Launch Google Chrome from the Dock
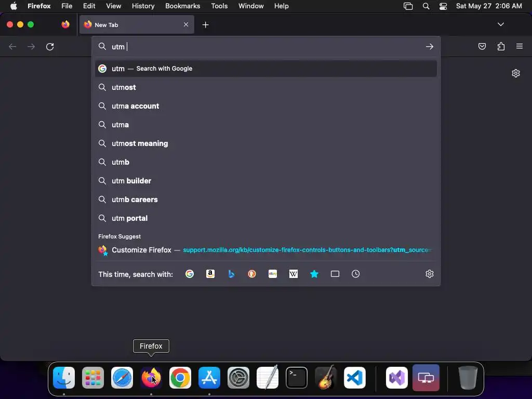This screenshot has height=399, width=532. pos(180,378)
